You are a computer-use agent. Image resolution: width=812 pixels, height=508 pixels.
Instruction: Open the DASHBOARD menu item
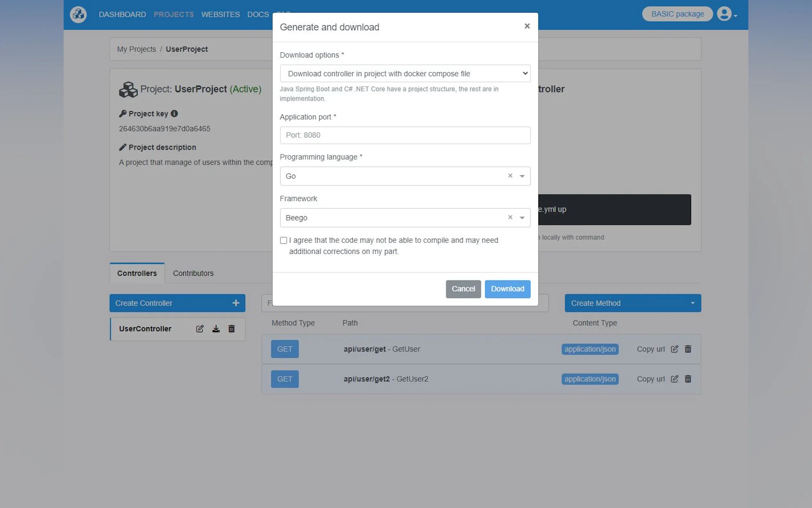[122, 14]
